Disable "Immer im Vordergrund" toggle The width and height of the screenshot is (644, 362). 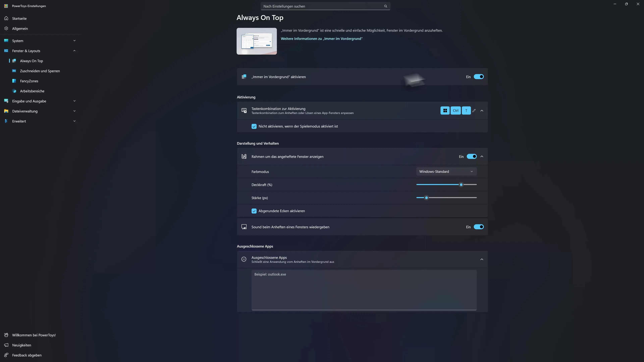(x=478, y=77)
